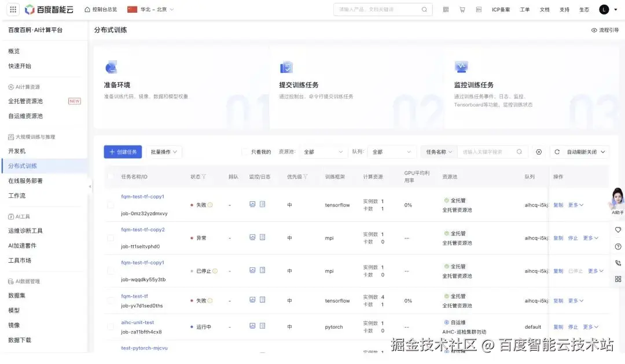Viewport: 625px width, 364px height.
Task: Click the 创建任务 button
Action: tap(123, 152)
